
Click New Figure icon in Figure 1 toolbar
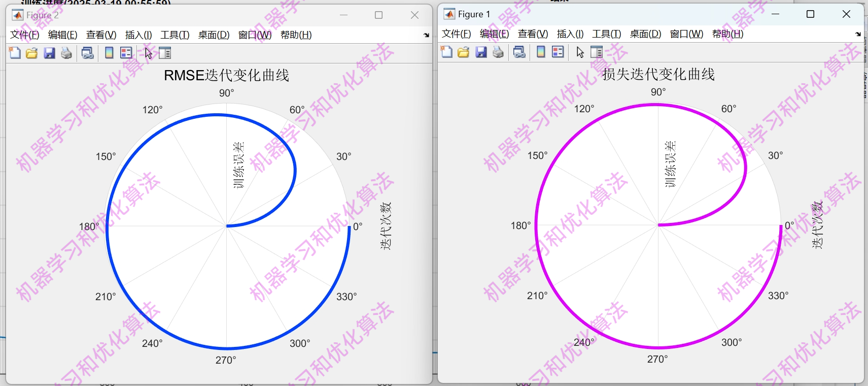tap(446, 52)
